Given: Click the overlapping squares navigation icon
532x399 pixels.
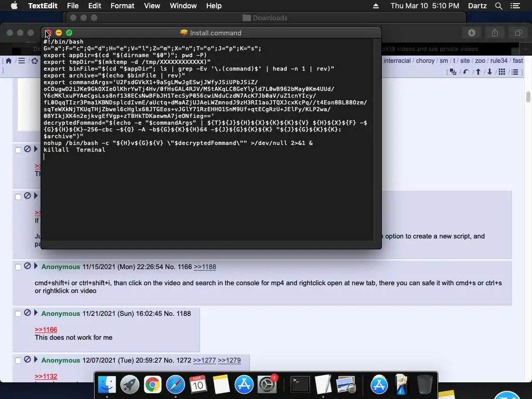Looking at the screenshot, I should [453, 72].
